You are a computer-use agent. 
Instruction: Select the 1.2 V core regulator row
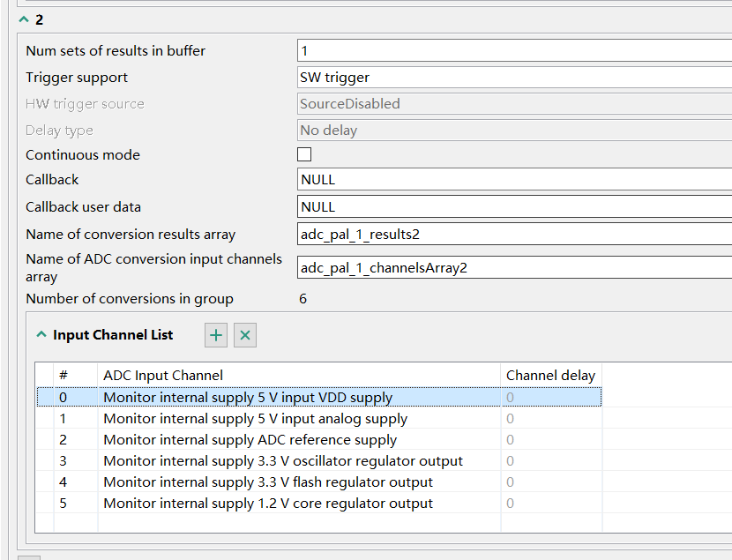click(x=268, y=504)
